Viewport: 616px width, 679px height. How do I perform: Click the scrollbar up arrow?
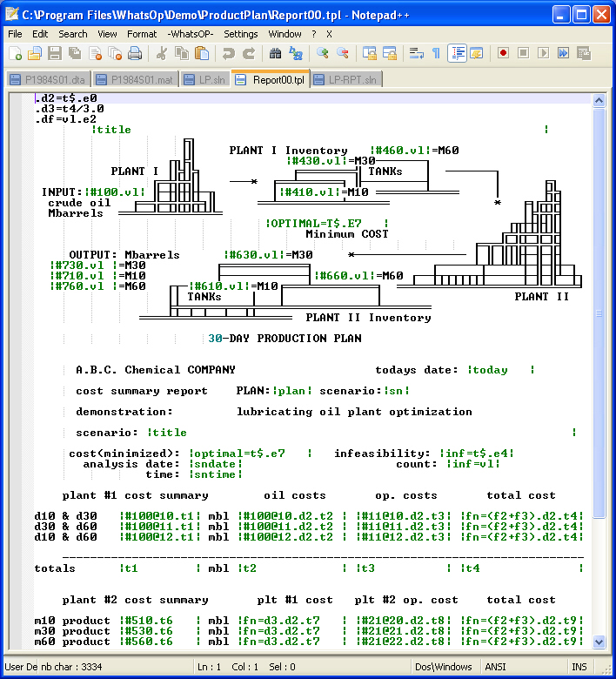click(599, 101)
